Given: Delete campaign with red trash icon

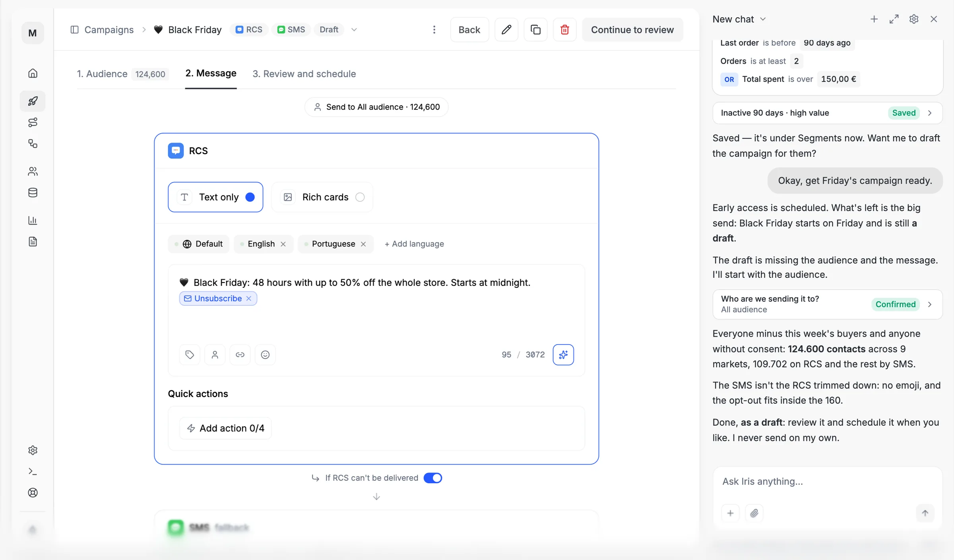Looking at the screenshot, I should [x=564, y=30].
